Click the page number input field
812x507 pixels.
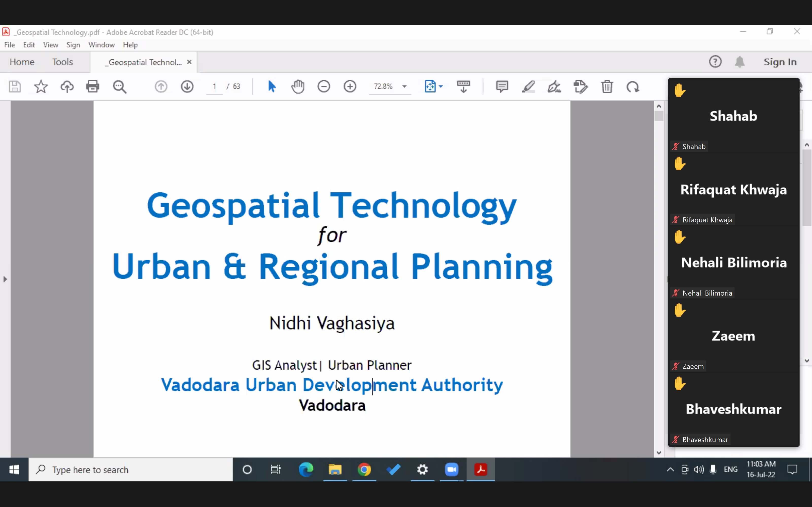click(214, 86)
